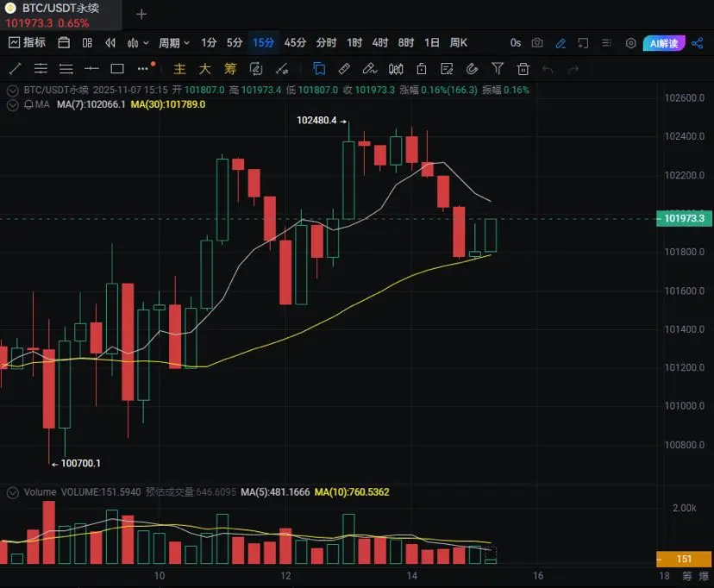Switch to the 1分 timeframe

coord(209,43)
